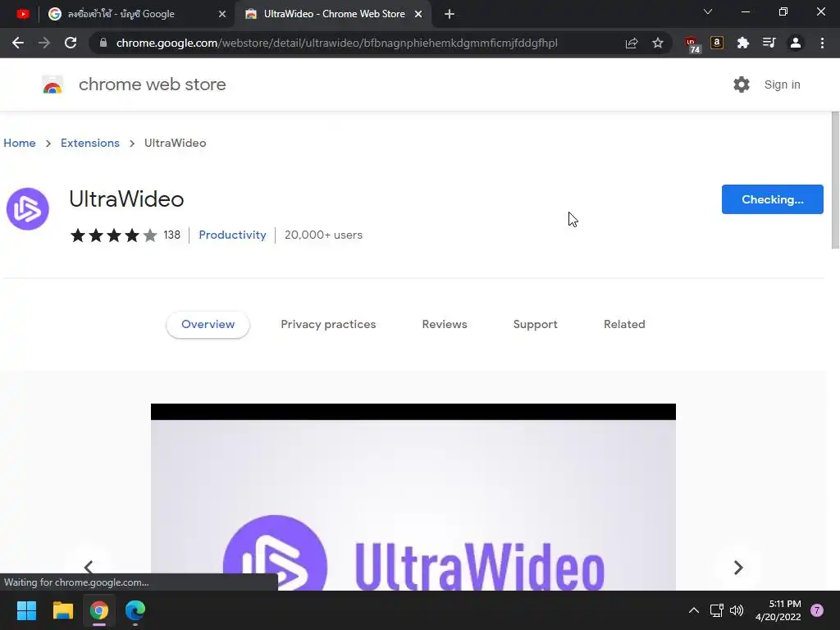View site information lock icon

pos(103,43)
